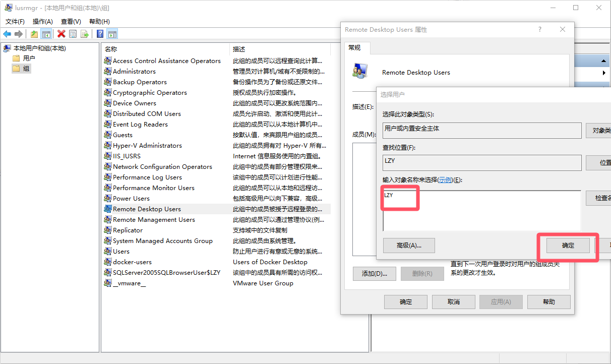The image size is (611, 364).
Task: Click the IIS_IUSRS group icon
Action: (107, 156)
